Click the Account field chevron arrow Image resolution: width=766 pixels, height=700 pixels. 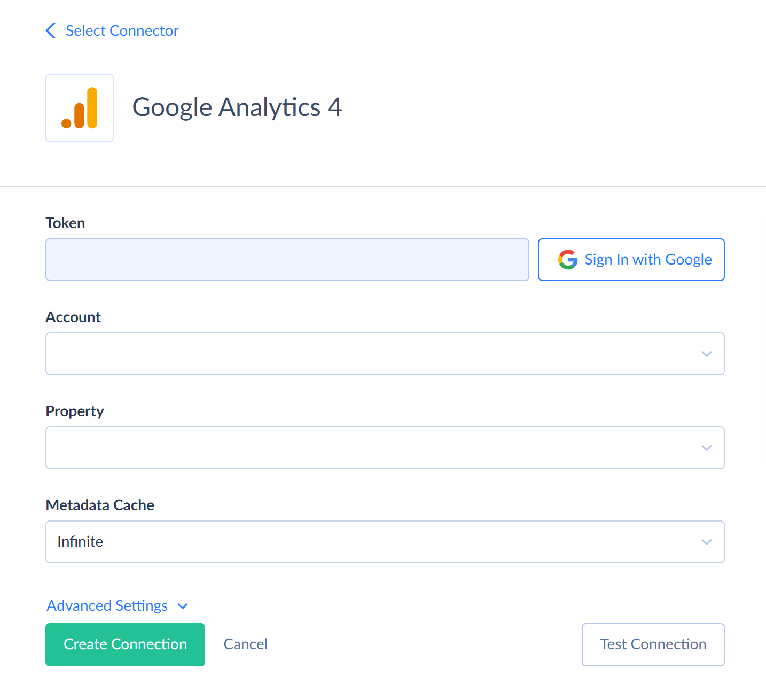tap(707, 354)
